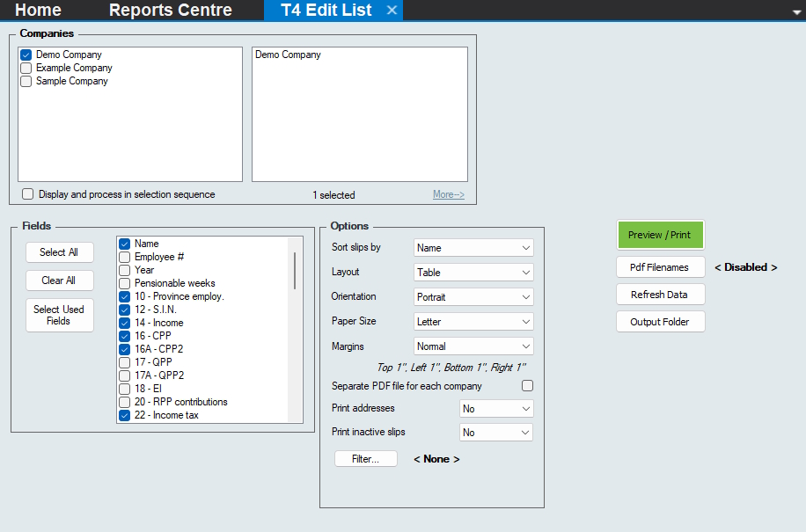Viewport: 806px width, 532px height.
Task: Check the Sample Company checkbox
Action: coord(26,81)
